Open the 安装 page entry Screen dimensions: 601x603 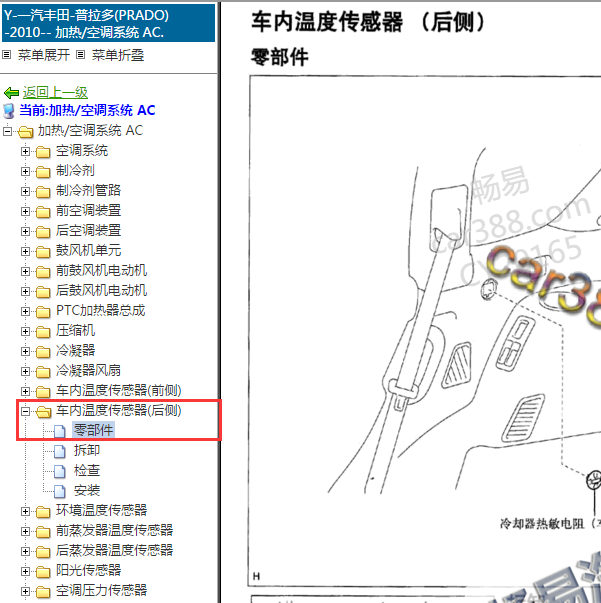[87, 490]
